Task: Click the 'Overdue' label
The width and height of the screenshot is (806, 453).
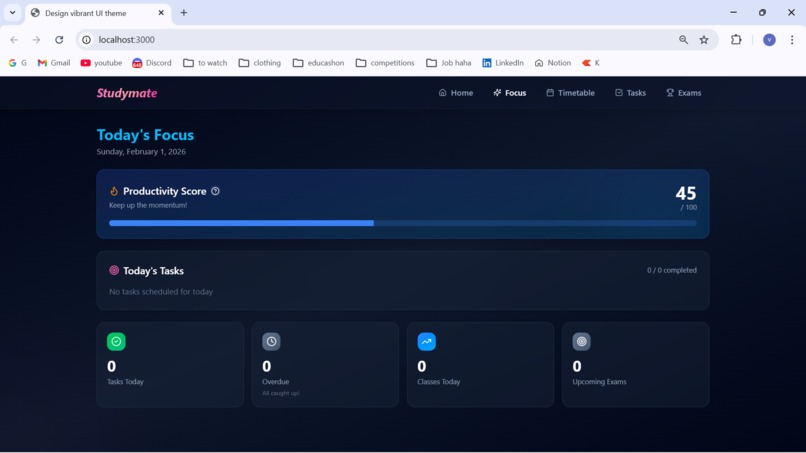Action: tap(276, 382)
